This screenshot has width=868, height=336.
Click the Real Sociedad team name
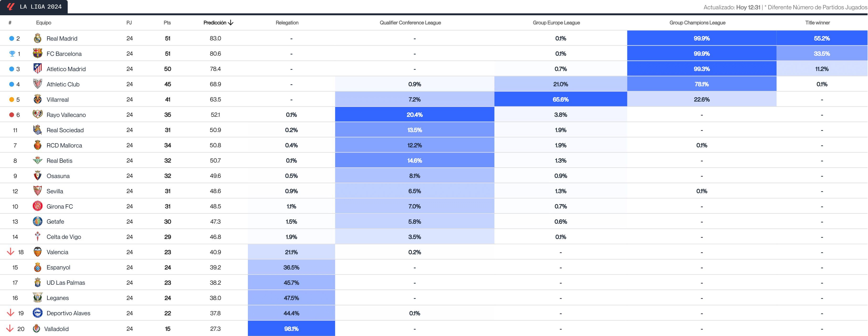[65, 130]
